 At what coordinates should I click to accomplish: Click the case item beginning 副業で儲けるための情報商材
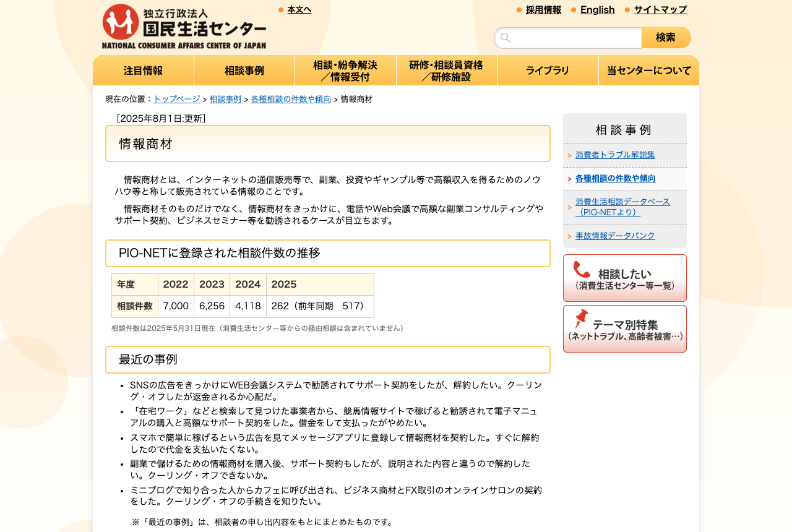tap(330, 470)
